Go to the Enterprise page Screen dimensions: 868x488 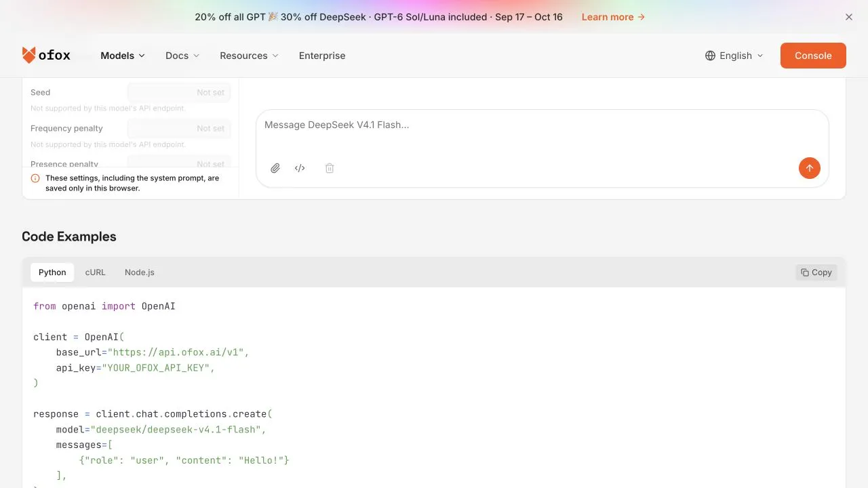coord(322,56)
